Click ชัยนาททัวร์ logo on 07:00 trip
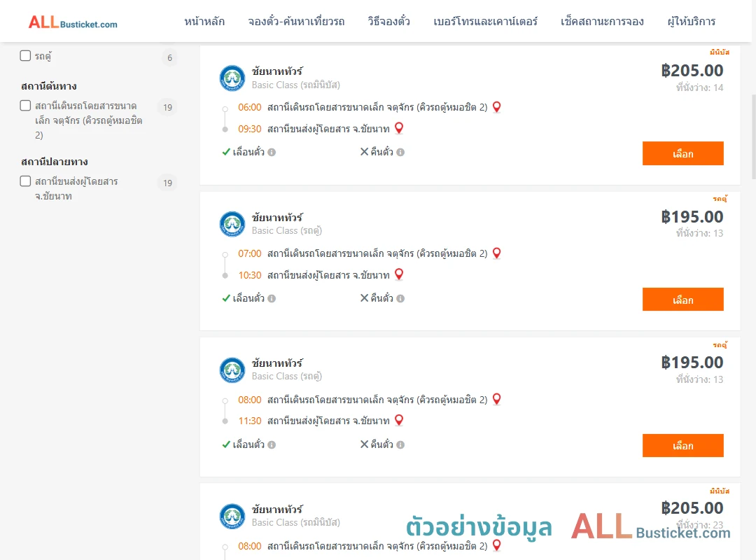This screenshot has width=756, height=560. click(x=232, y=224)
